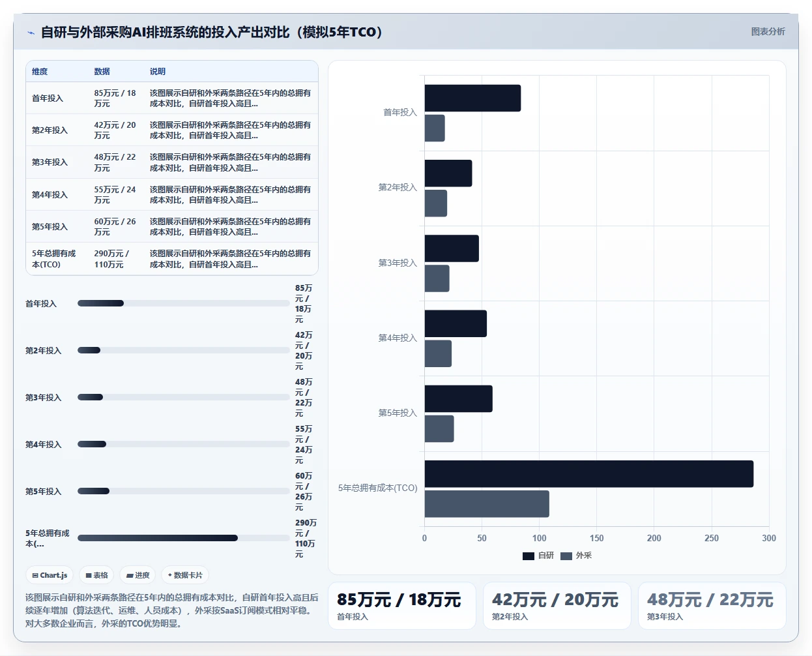Open the 85万元 / 18万元 data card
Screen dimensions: 812x656
[x=401, y=606]
